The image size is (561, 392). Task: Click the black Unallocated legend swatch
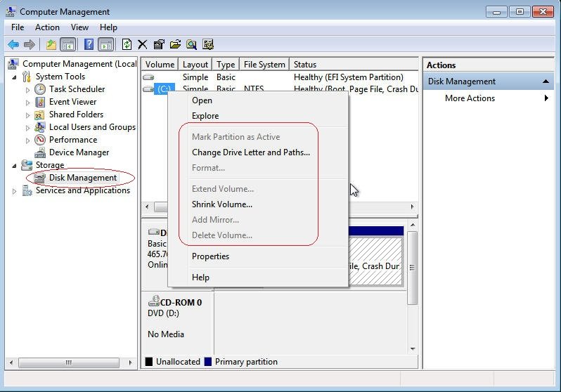[x=149, y=362]
